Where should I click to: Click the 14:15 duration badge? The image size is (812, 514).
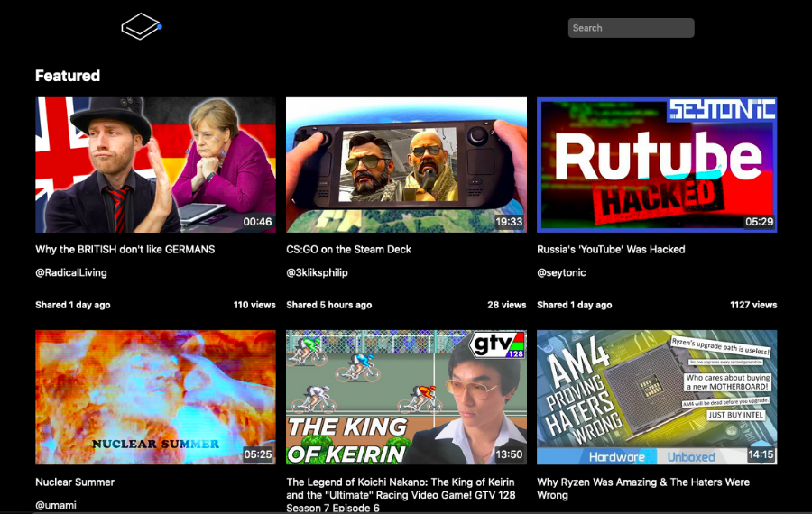click(761, 454)
